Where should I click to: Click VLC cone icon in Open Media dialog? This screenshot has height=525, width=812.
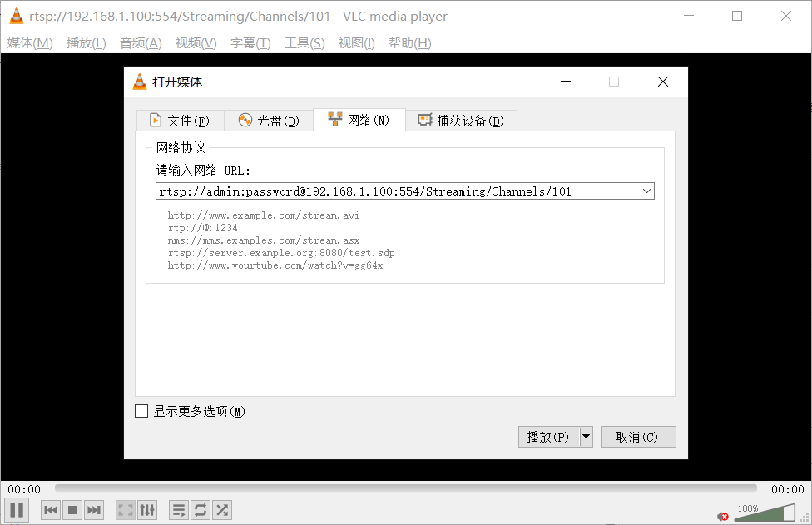point(140,82)
